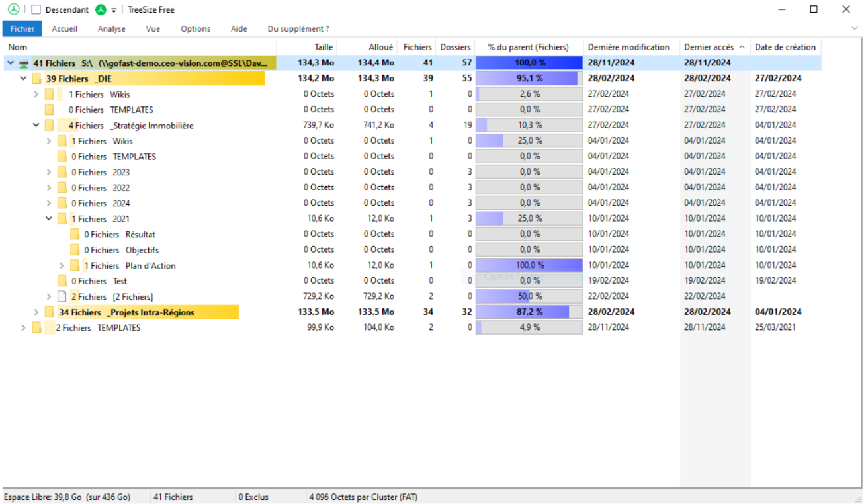
Task: Select the yellow folder icon next to _DIE
Action: (x=37, y=78)
